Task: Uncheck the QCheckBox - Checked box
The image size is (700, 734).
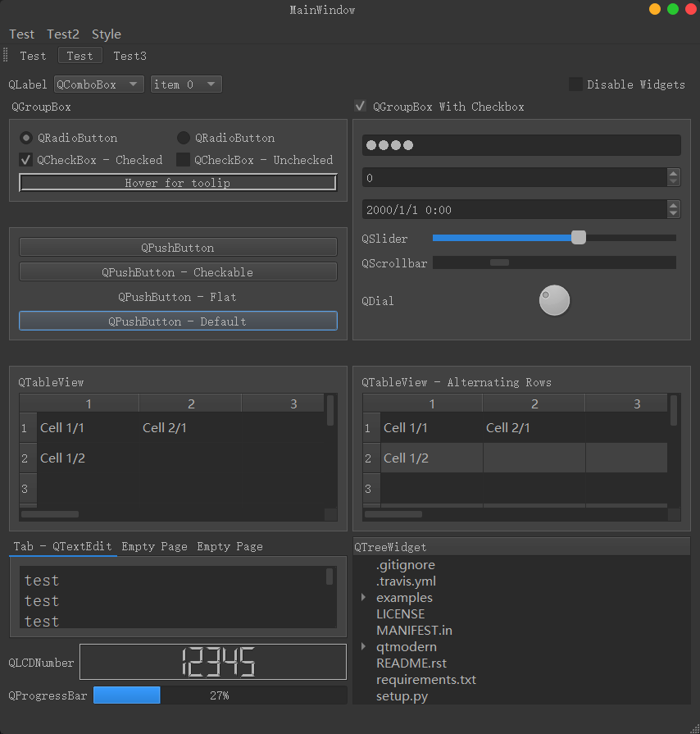Action: (x=26, y=160)
